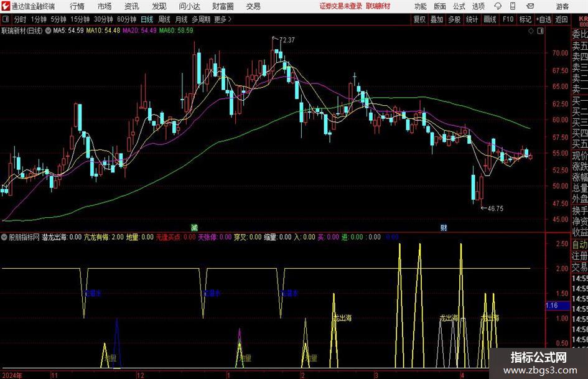Viewport: 588px width, 379px height.
Task: Open the 资讯 menu
Action: (x=132, y=6)
